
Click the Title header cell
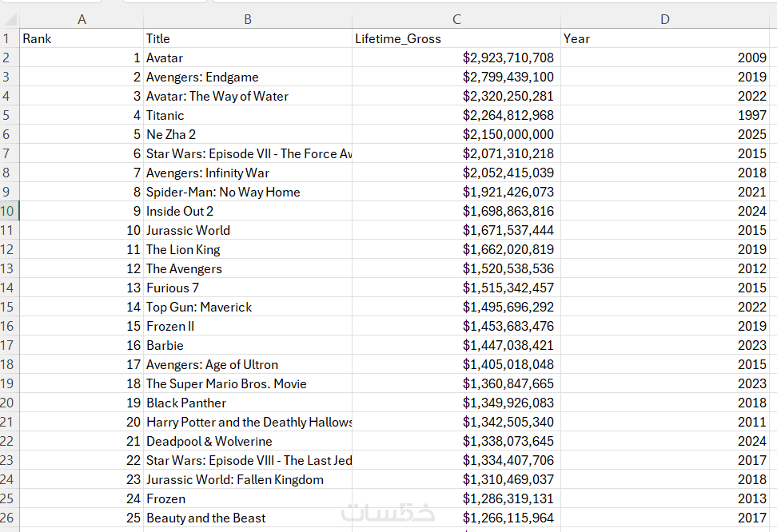point(248,38)
